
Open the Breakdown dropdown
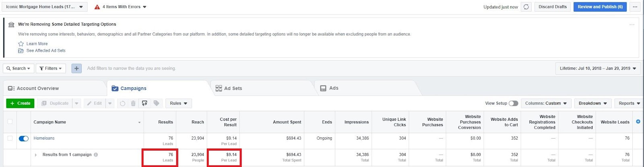tap(593, 103)
